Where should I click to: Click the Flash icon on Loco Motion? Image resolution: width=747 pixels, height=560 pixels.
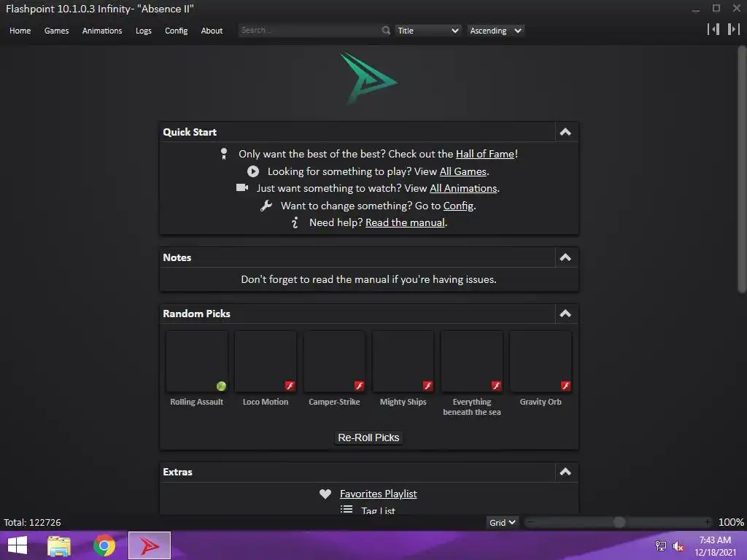(290, 386)
